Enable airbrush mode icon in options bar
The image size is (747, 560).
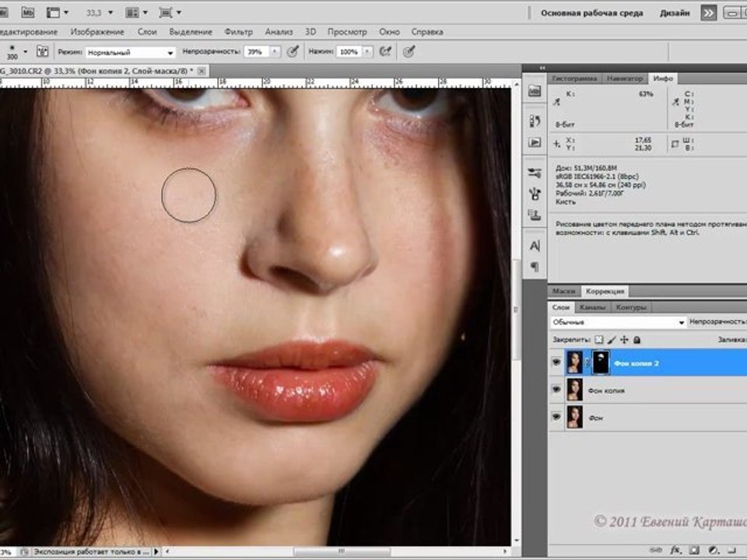click(385, 51)
